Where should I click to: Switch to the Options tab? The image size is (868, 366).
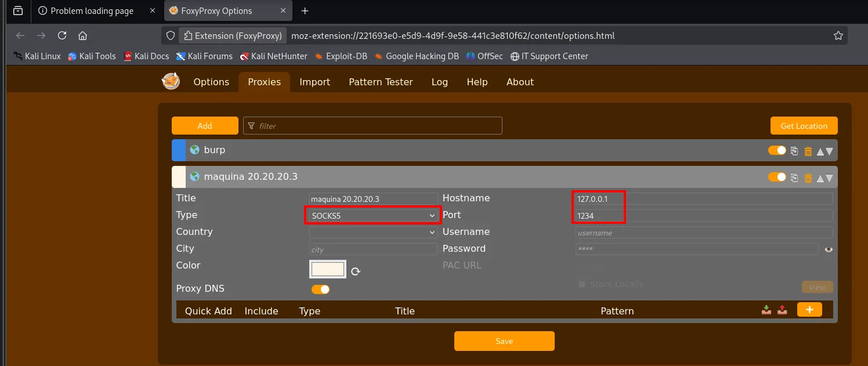point(211,82)
